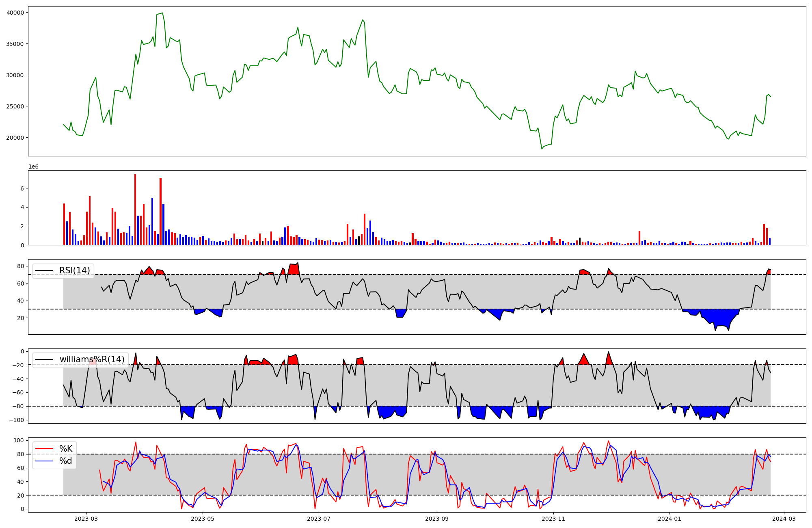
Task: Click the RSI(14) legend label
Action: click(x=75, y=270)
